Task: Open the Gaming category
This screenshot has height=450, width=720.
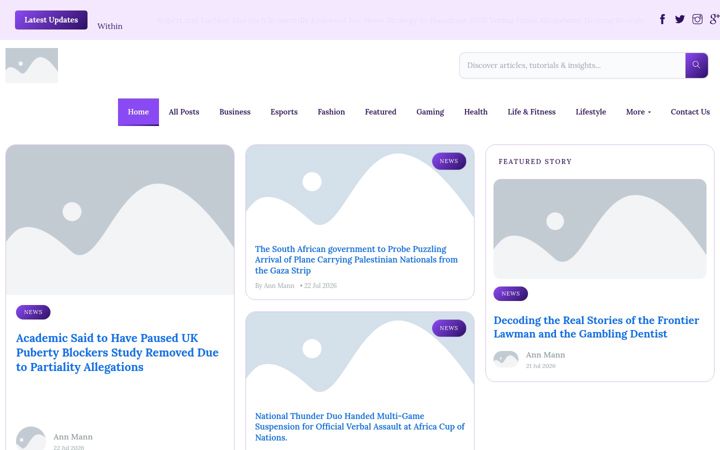Action: (430, 112)
